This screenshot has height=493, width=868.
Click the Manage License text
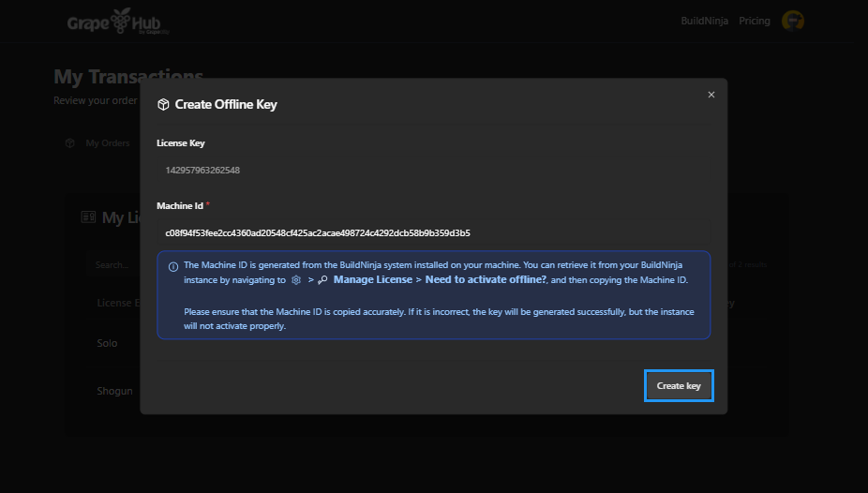[x=372, y=279]
